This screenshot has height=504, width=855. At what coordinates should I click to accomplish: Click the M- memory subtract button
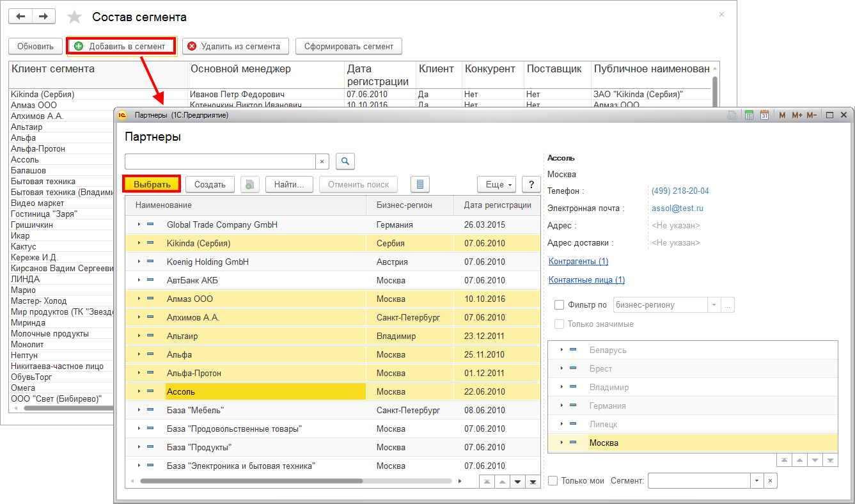812,115
